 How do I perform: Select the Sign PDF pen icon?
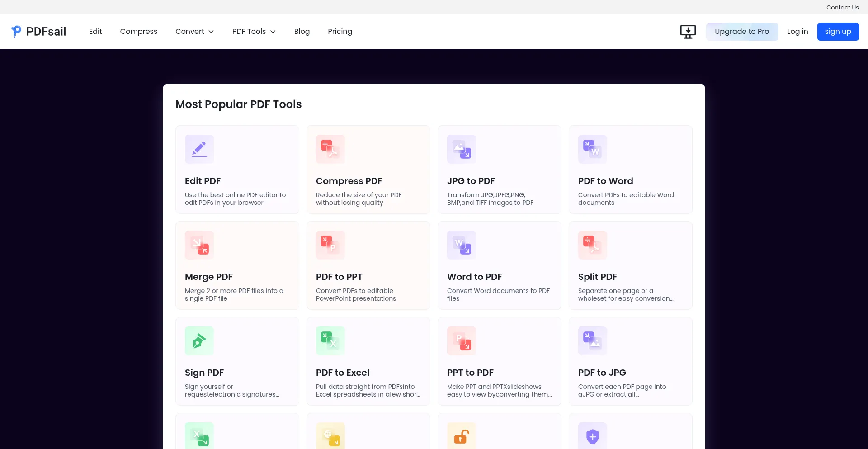click(199, 341)
